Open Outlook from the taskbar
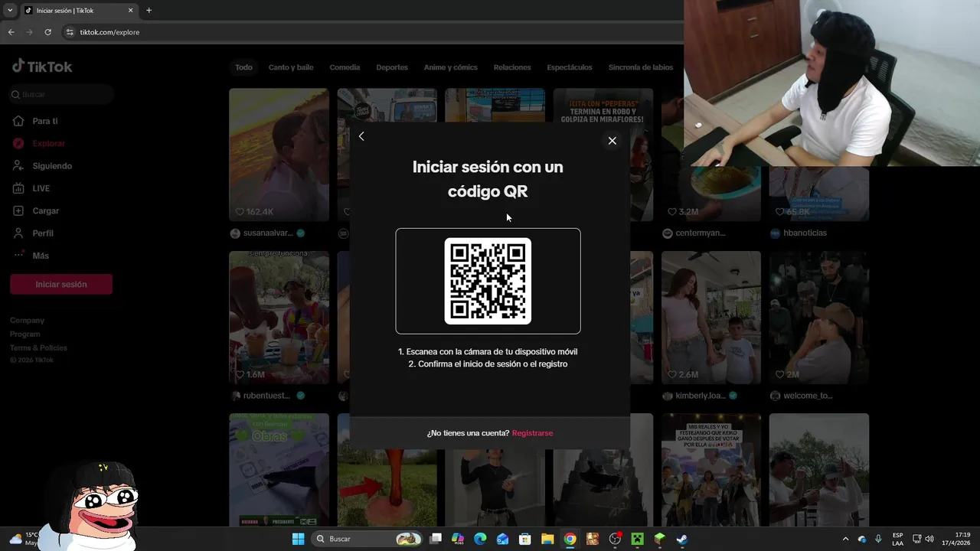Viewport: 980px width, 551px height. [502, 539]
